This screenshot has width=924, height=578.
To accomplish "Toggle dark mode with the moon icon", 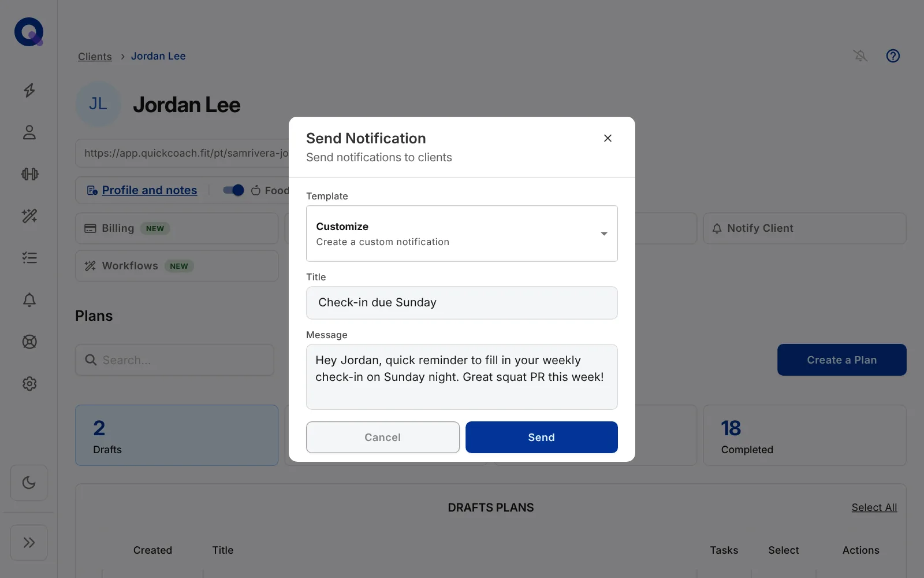I will 29,483.
